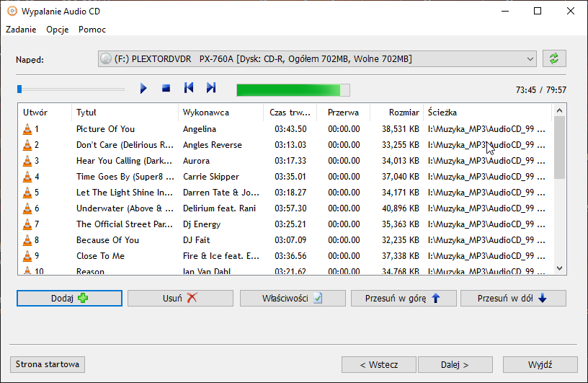This screenshot has height=383, width=588.
Task: Select the title Because Of You
Action: coord(107,240)
